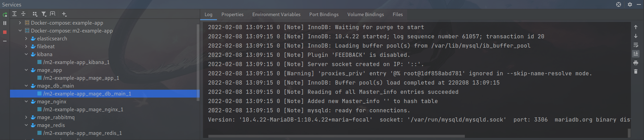Toggle soft-wrap in the log view

[636, 45]
